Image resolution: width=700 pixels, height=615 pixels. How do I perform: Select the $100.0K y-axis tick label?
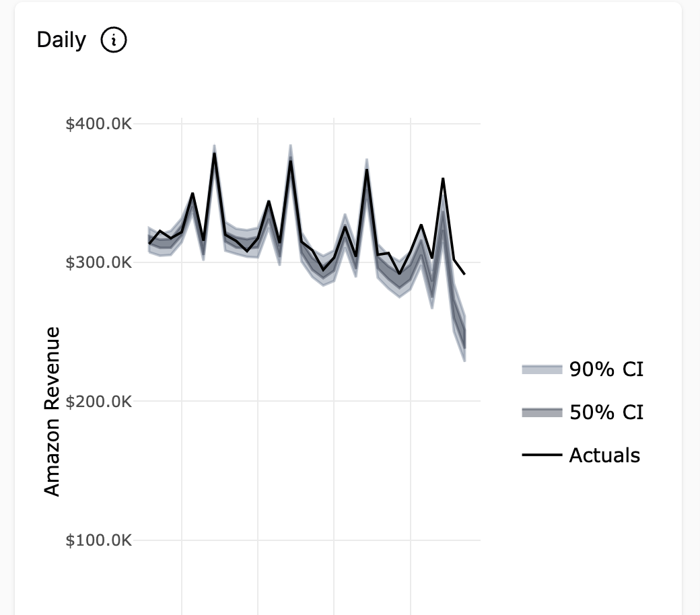[99, 540]
